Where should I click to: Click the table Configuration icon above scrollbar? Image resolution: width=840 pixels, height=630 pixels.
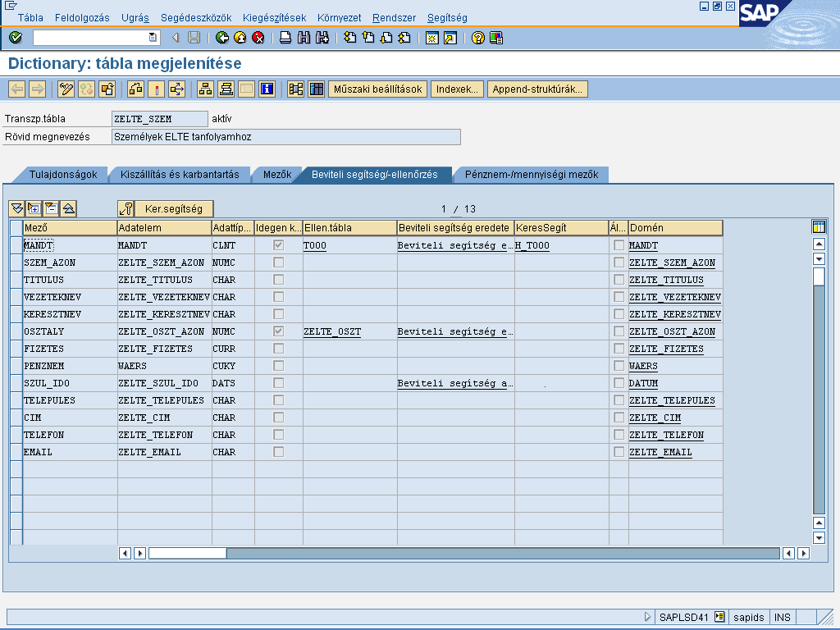click(x=819, y=226)
